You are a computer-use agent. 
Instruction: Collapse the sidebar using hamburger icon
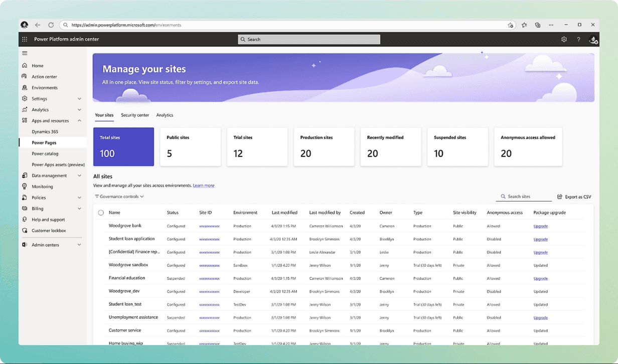pos(25,53)
